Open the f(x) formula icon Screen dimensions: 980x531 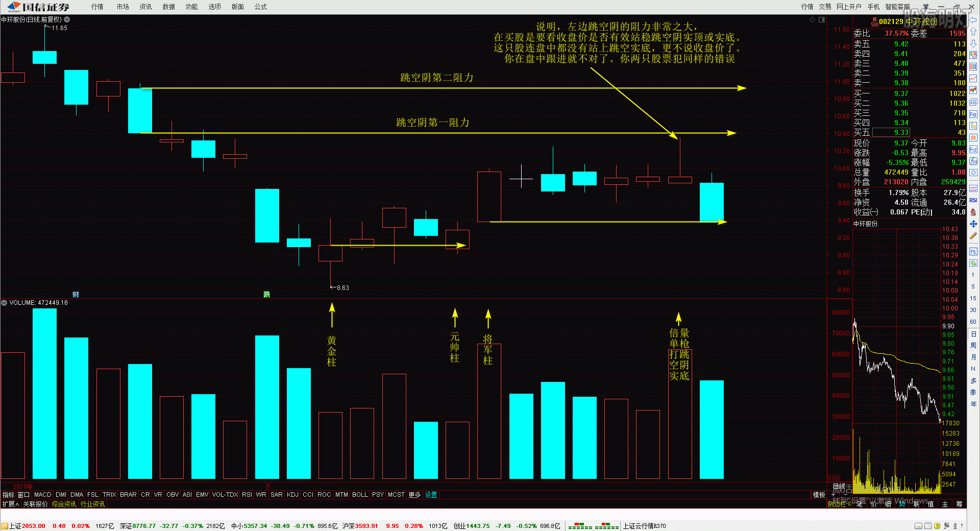[x=973, y=161]
